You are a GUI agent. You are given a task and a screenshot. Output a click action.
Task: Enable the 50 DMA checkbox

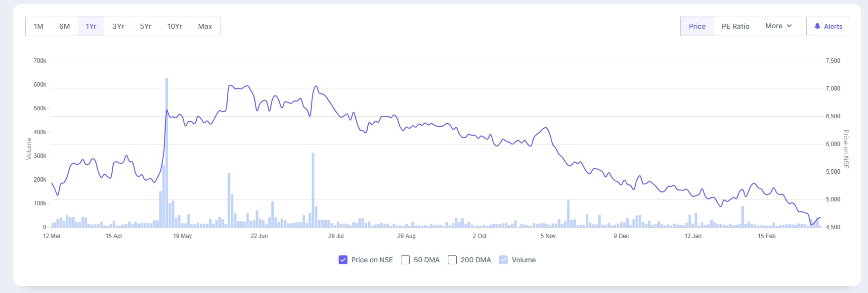click(x=405, y=260)
